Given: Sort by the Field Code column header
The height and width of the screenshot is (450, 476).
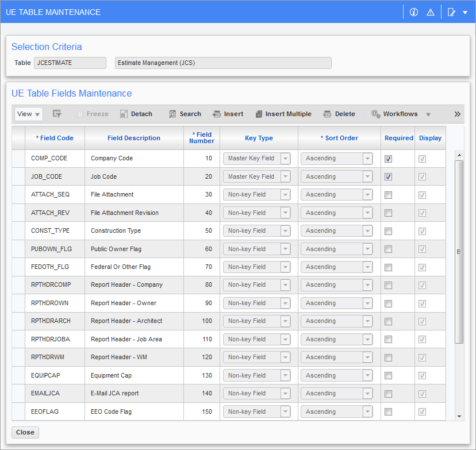Looking at the screenshot, I should pos(55,138).
